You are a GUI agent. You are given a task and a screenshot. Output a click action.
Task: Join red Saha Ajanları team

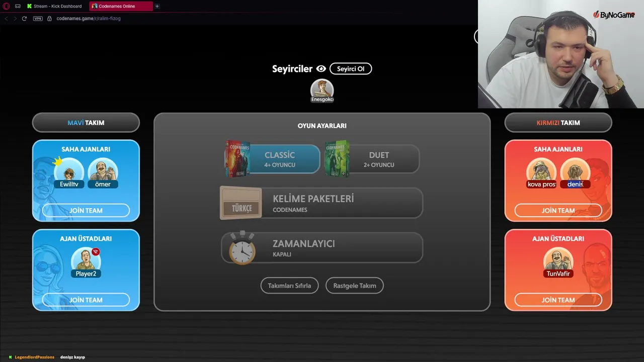(558, 211)
